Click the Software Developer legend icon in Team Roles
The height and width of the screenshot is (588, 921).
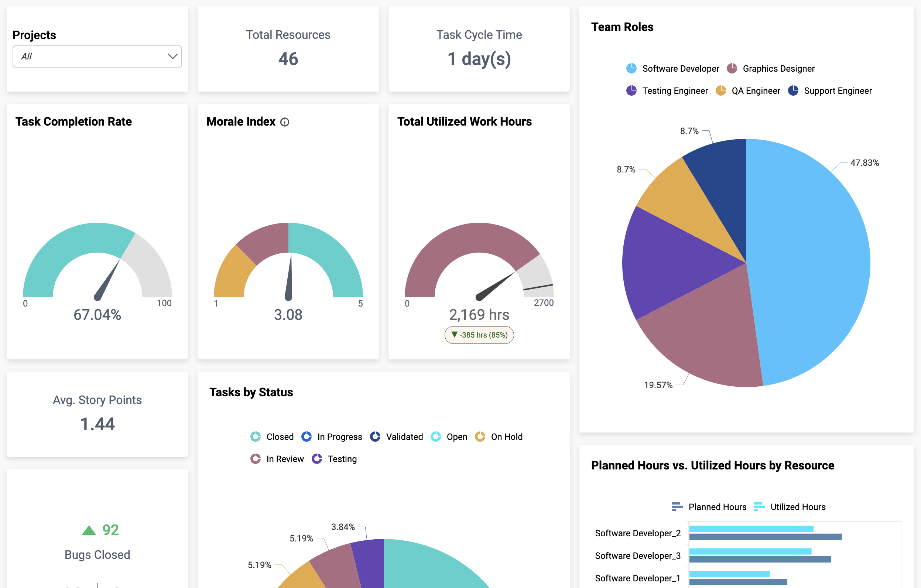631,68
